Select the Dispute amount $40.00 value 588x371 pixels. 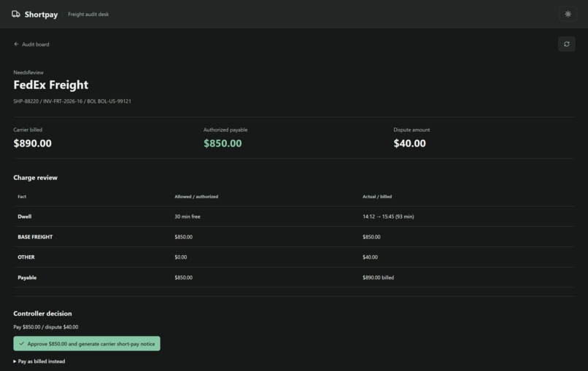pos(409,143)
